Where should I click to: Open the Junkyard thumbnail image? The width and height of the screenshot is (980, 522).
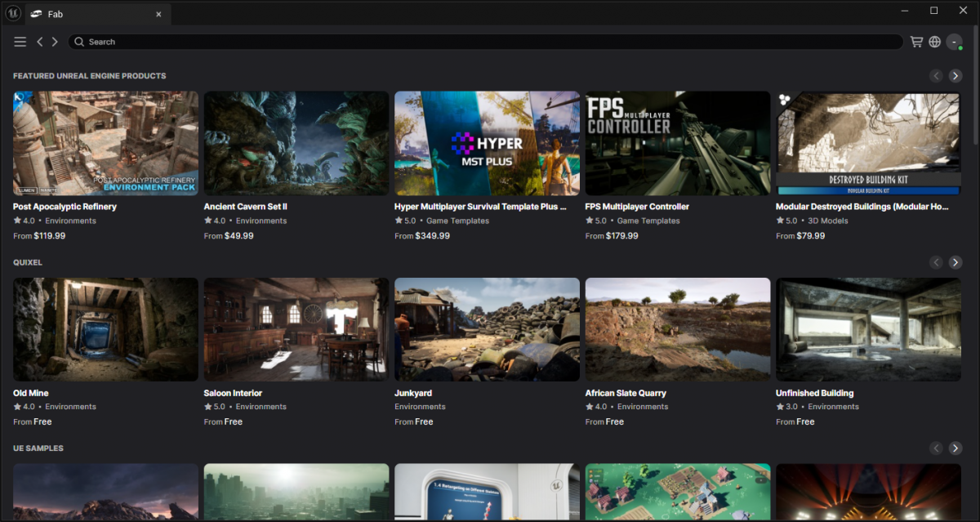(487, 329)
